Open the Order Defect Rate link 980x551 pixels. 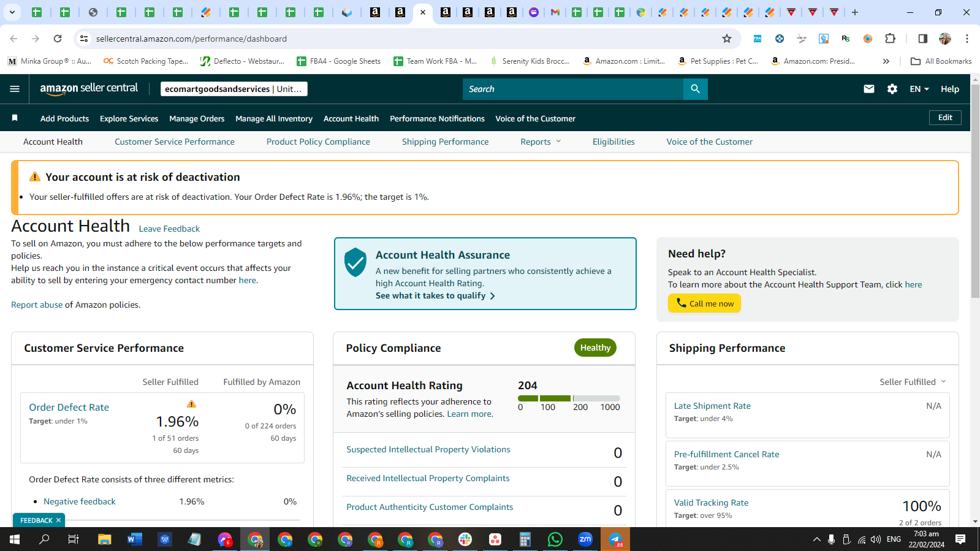pyautogui.click(x=69, y=408)
